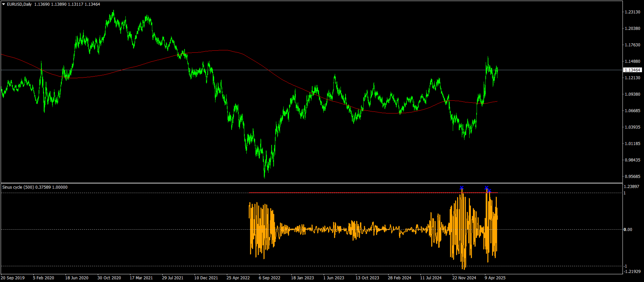The image size is (644, 282).
Task: Click the 30 Oct 2020 date label
Action: pyautogui.click(x=109, y=278)
